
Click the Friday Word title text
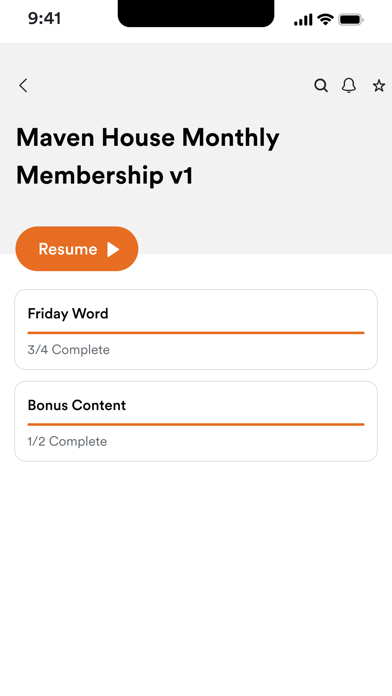pos(68,313)
